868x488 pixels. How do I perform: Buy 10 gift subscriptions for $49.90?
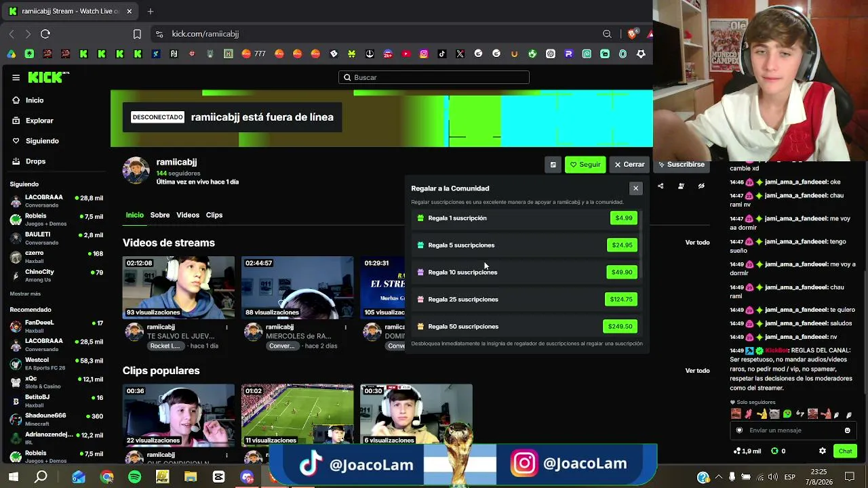click(622, 272)
